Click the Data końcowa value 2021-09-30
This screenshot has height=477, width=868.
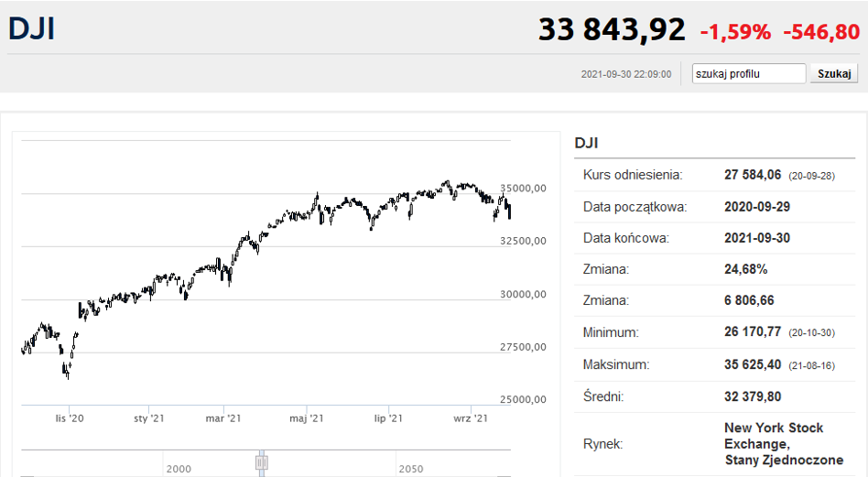[x=757, y=238]
